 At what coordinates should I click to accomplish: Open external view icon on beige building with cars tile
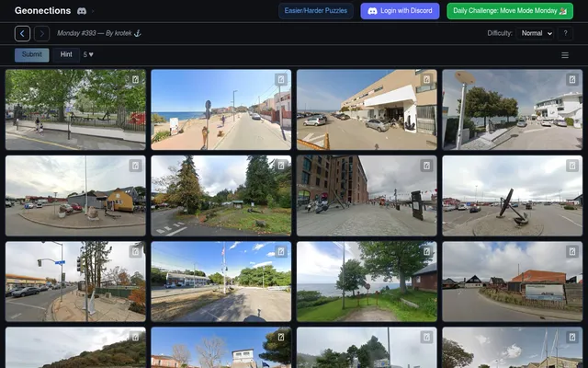pos(426,79)
